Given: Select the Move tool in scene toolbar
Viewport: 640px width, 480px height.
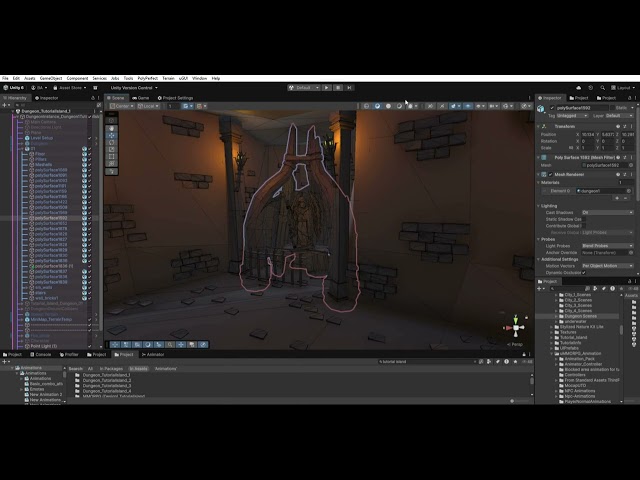Looking at the screenshot, I should [x=111, y=135].
